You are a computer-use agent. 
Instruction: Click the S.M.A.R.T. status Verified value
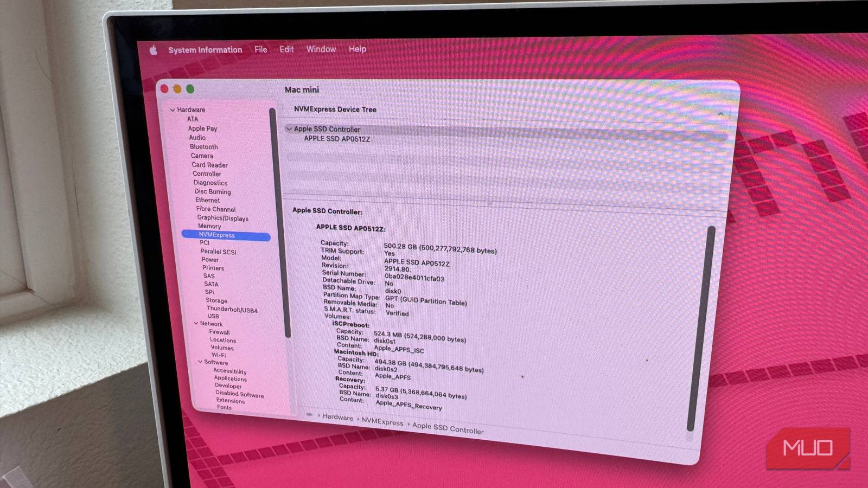pos(397,313)
